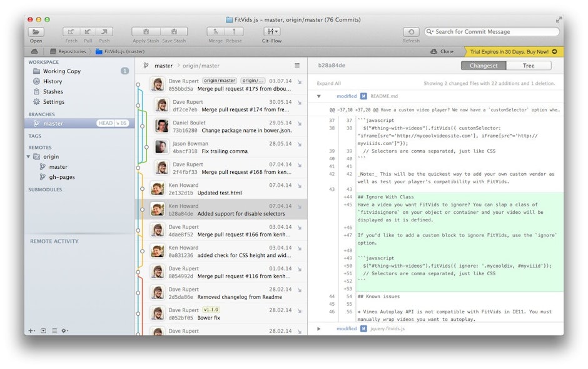Switch to the Tree tab
Viewport: 588px width, 369px height.
(529, 66)
